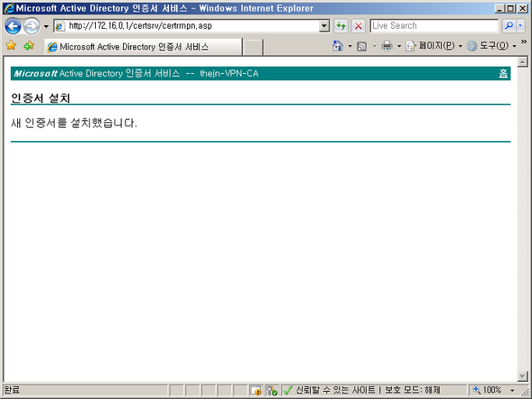Open Favorites Center star icon
The height and width of the screenshot is (399, 532).
tap(11, 45)
